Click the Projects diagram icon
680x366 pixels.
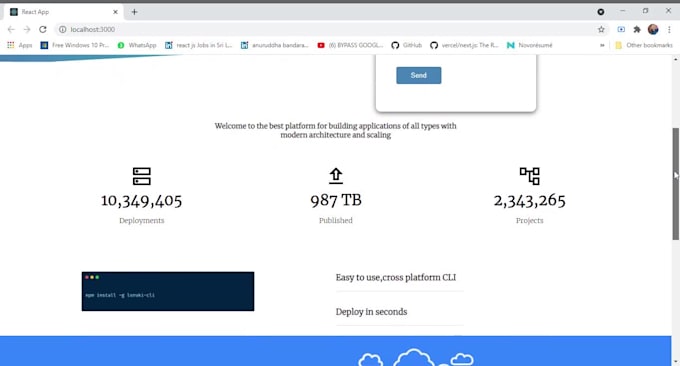pos(530,176)
